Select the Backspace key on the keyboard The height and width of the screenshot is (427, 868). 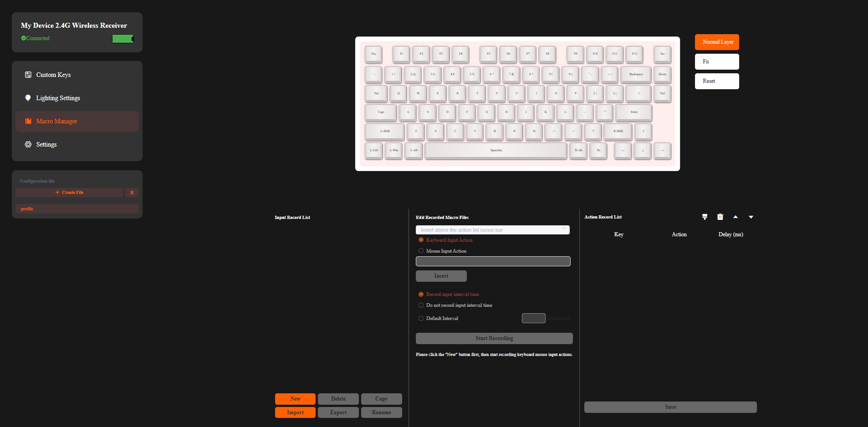636,74
